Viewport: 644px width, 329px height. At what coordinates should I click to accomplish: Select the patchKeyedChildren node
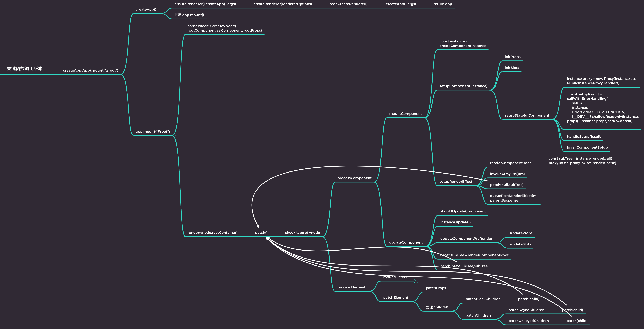coord(526,310)
